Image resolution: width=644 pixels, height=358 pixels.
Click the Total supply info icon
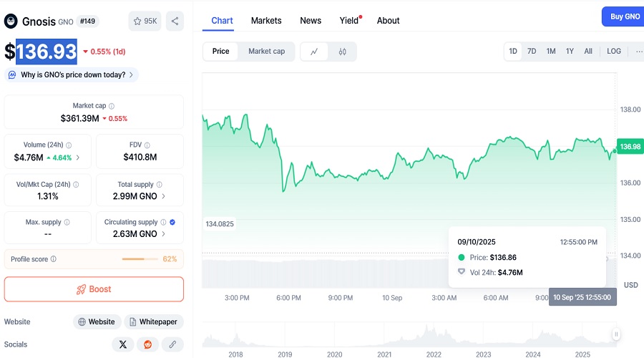coord(160,185)
